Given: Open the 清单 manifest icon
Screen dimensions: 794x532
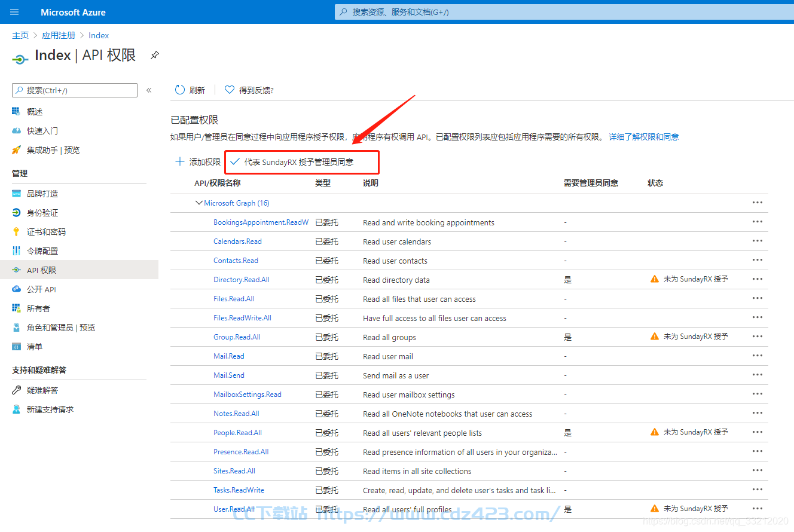Looking at the screenshot, I should [x=16, y=347].
